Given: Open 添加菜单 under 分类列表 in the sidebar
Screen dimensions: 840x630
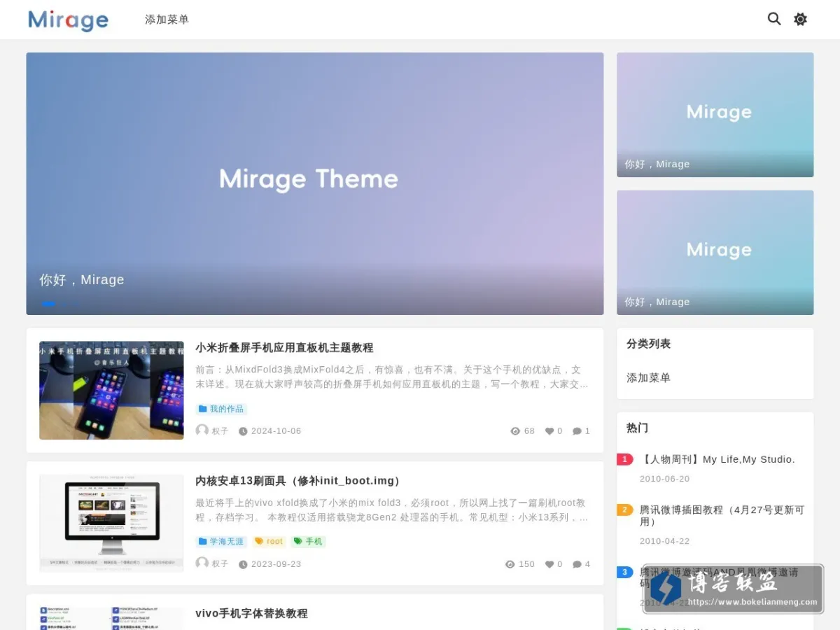Looking at the screenshot, I should point(648,377).
